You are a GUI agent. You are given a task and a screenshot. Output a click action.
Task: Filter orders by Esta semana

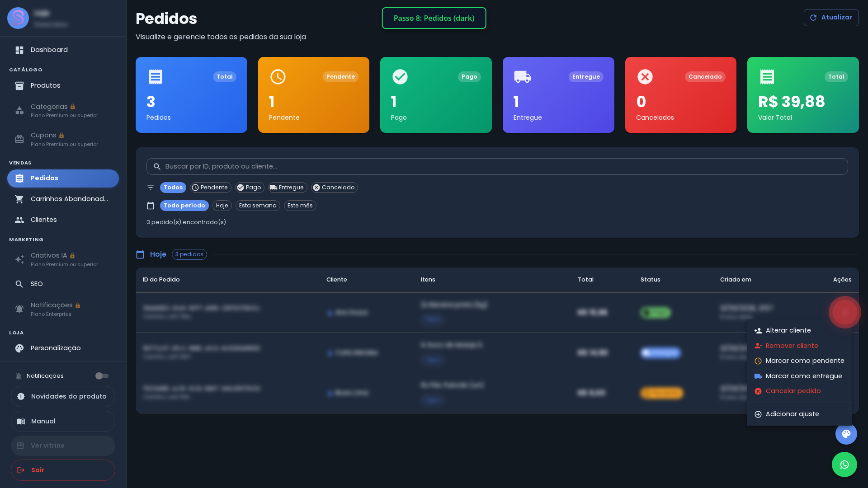tap(258, 206)
